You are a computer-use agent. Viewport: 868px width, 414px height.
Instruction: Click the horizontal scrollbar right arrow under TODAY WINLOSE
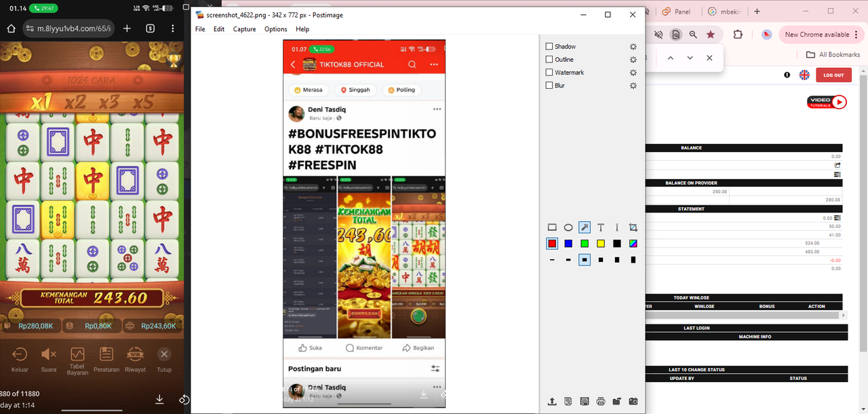[844, 316]
